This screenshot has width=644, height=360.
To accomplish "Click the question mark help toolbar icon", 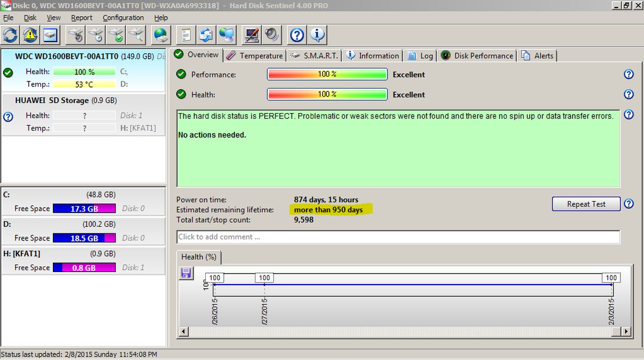I will point(297,35).
